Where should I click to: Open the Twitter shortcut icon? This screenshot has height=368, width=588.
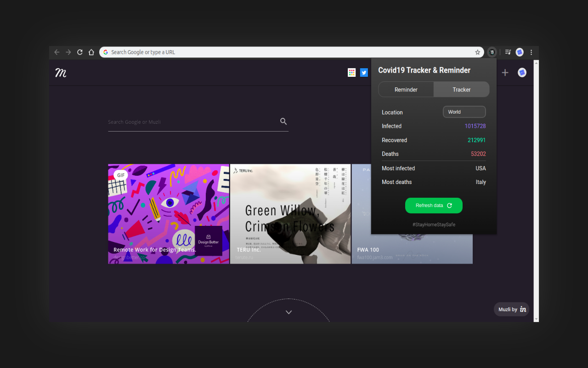364,72
